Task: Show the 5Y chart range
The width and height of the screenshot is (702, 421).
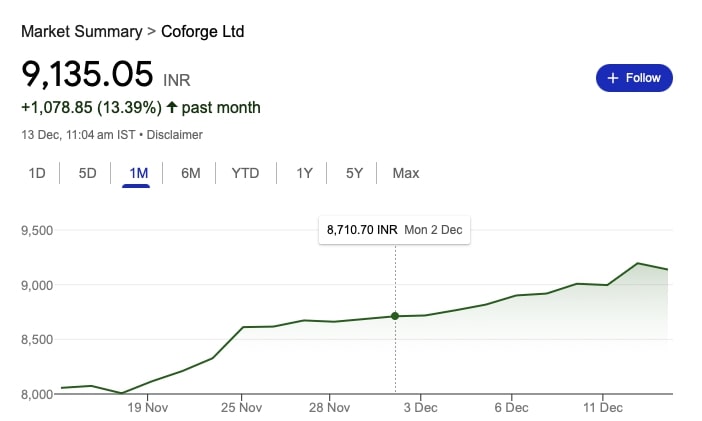Action: pos(354,173)
